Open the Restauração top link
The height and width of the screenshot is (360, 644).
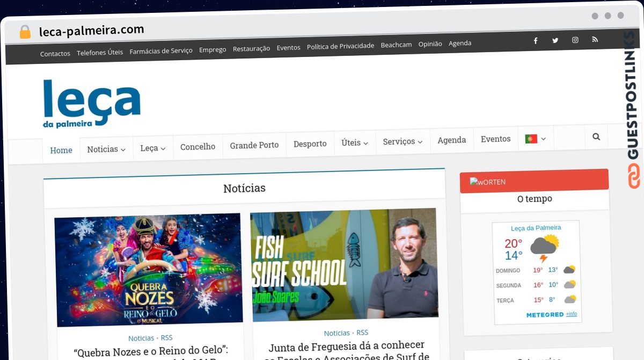click(252, 49)
